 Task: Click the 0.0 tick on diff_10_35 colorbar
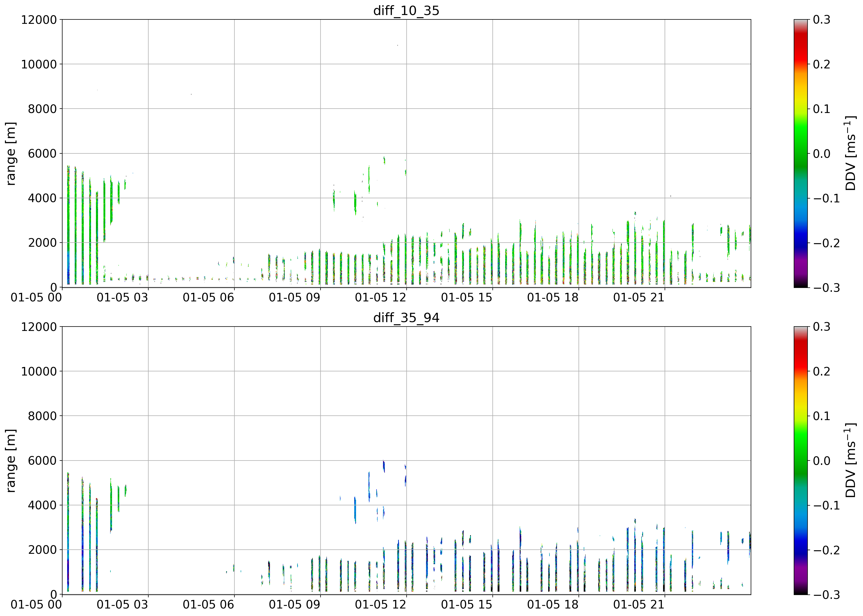(x=822, y=154)
